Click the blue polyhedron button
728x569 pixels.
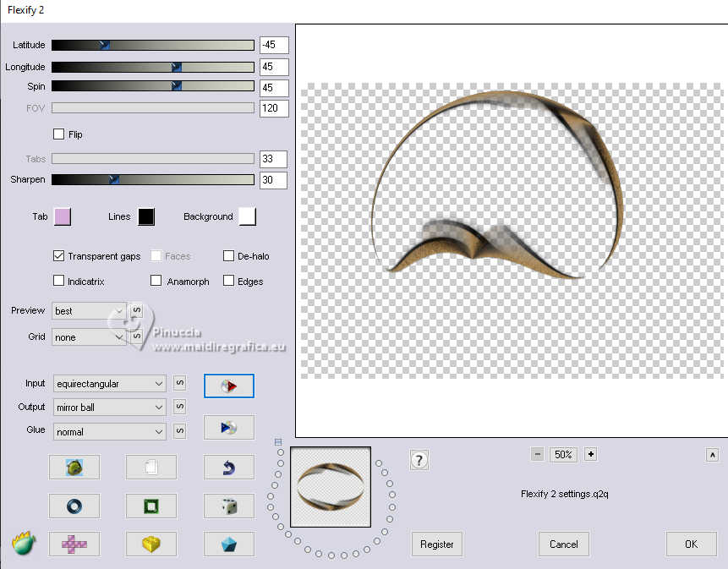(x=229, y=544)
